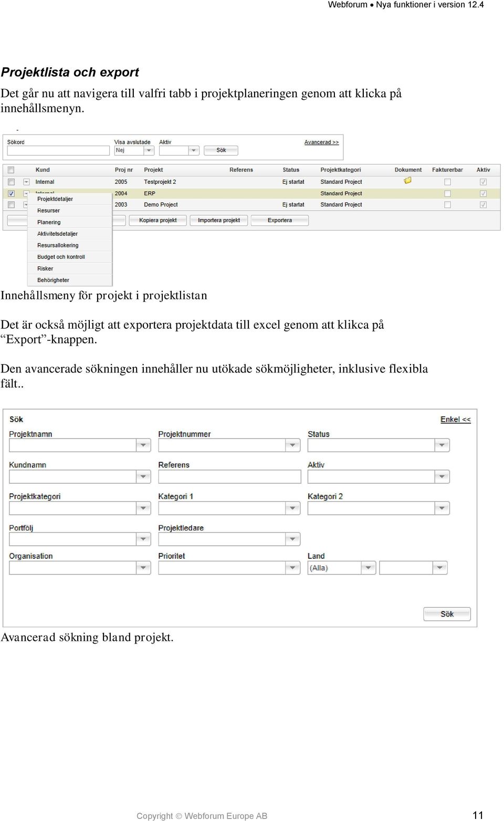The height and width of the screenshot is (821, 504).
Task: Click project number 2003
Action: click(121, 205)
